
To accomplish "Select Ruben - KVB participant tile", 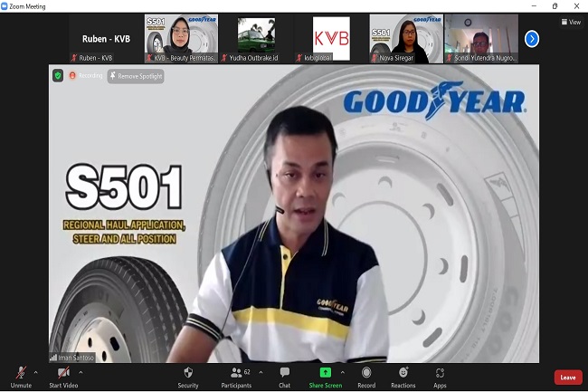I will click(x=106, y=39).
